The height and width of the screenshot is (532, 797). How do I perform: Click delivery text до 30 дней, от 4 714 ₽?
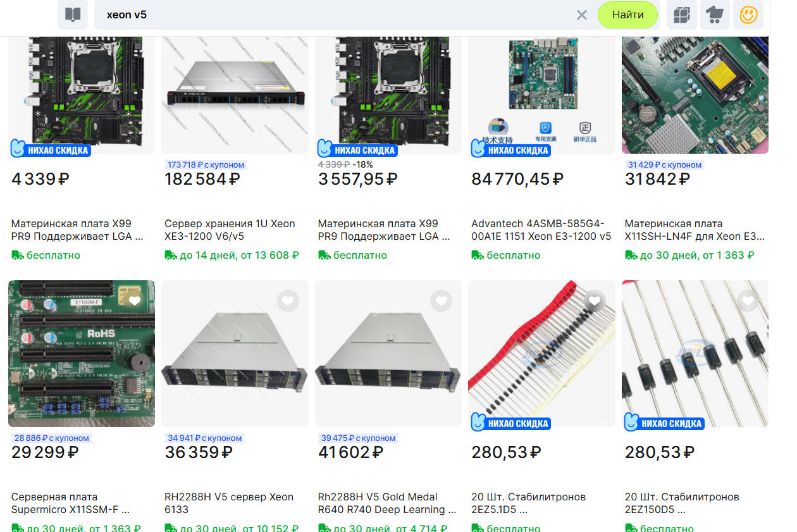(x=390, y=528)
